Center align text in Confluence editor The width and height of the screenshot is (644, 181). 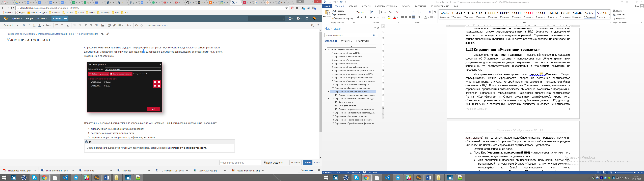click(91, 25)
